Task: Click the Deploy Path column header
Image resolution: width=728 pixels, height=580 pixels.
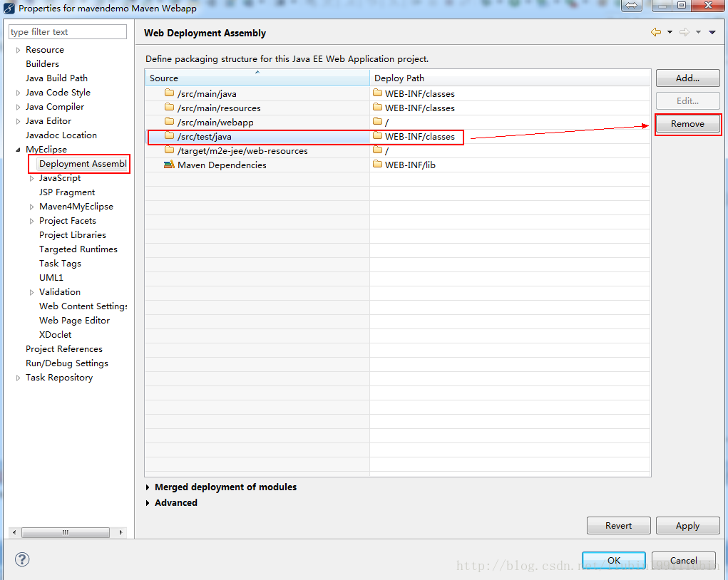Action: [510, 78]
